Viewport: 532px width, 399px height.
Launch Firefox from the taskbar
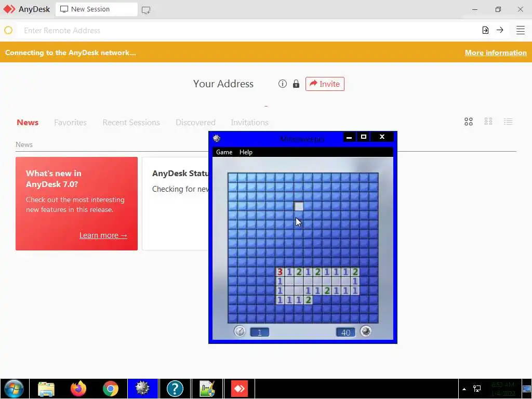[x=78, y=389]
